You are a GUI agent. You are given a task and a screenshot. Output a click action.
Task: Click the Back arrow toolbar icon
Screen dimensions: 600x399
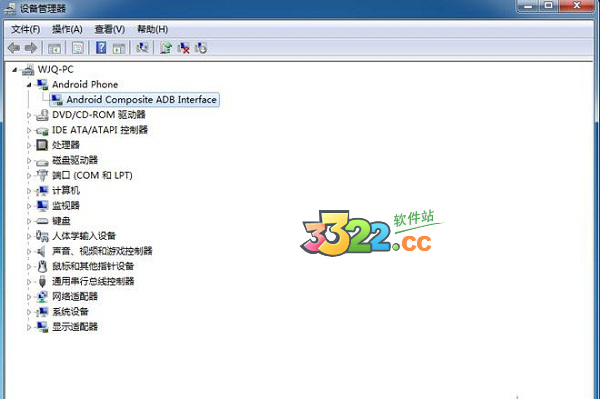(14, 48)
